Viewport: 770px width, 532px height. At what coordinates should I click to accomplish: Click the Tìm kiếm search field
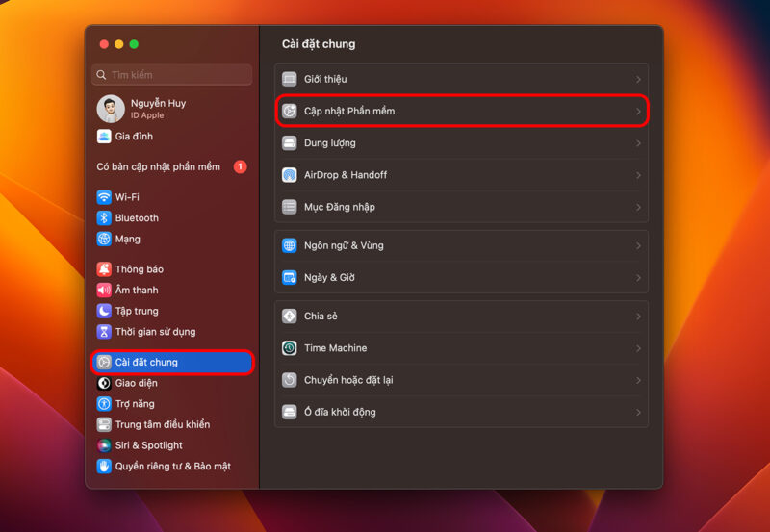[172, 75]
